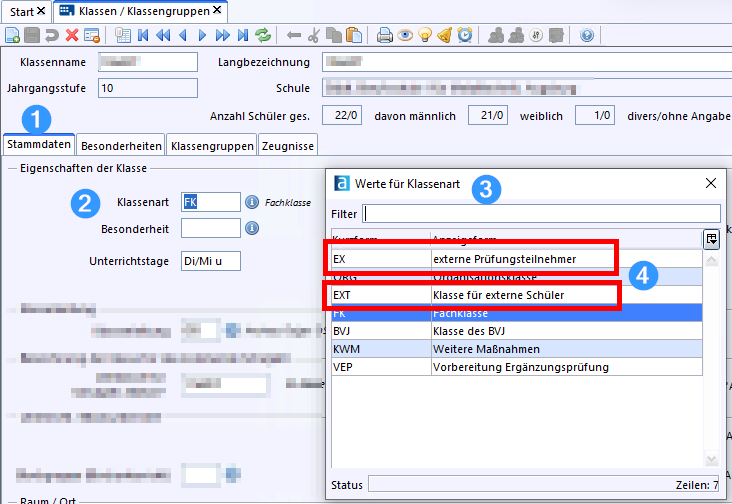Switch to the Besonderheiten tab
This screenshot has height=504, width=732.
[121, 146]
